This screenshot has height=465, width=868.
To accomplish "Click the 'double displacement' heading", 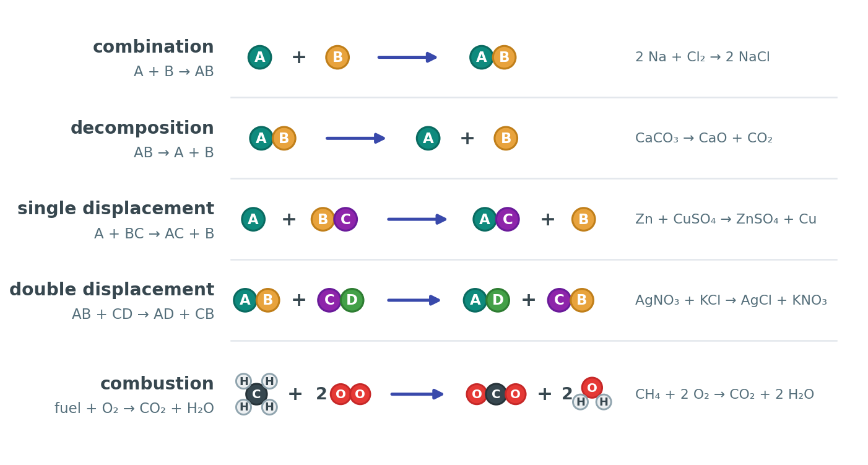I will click(112, 290).
